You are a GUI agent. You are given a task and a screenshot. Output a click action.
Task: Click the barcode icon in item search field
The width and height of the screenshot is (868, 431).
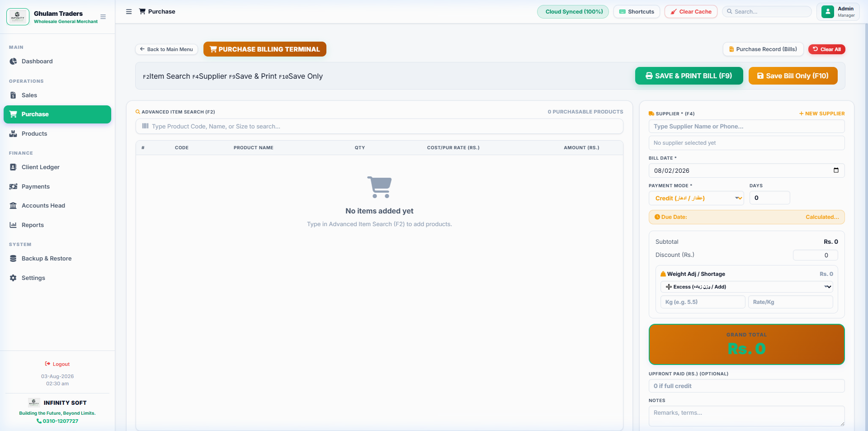pyautogui.click(x=145, y=126)
